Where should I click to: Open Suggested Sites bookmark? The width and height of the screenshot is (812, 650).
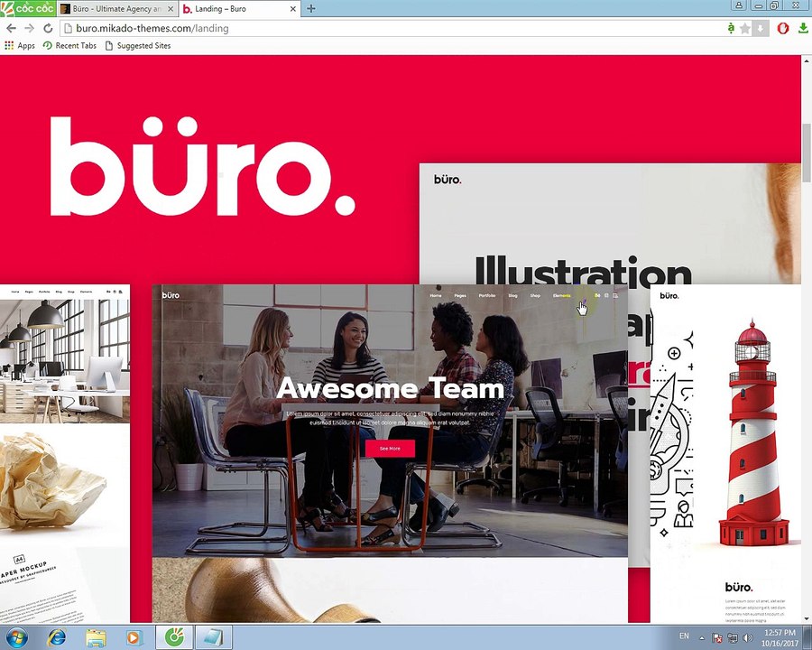click(x=138, y=46)
